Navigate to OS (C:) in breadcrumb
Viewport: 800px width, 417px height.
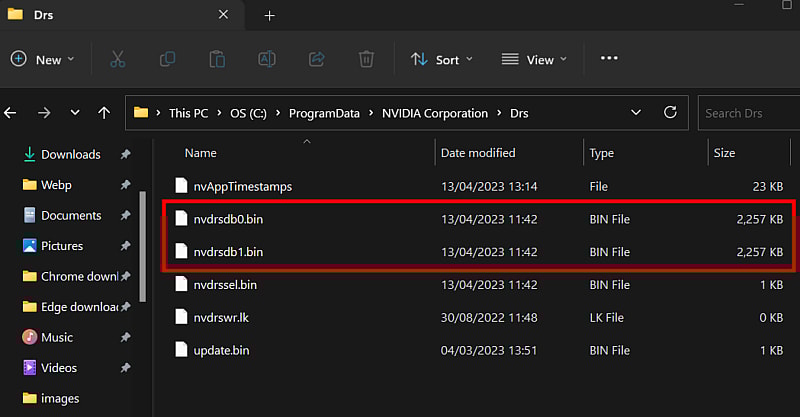pos(248,113)
